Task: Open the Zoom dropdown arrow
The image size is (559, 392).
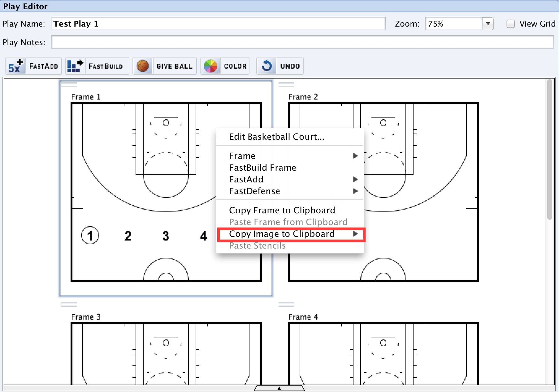Action: click(x=488, y=24)
